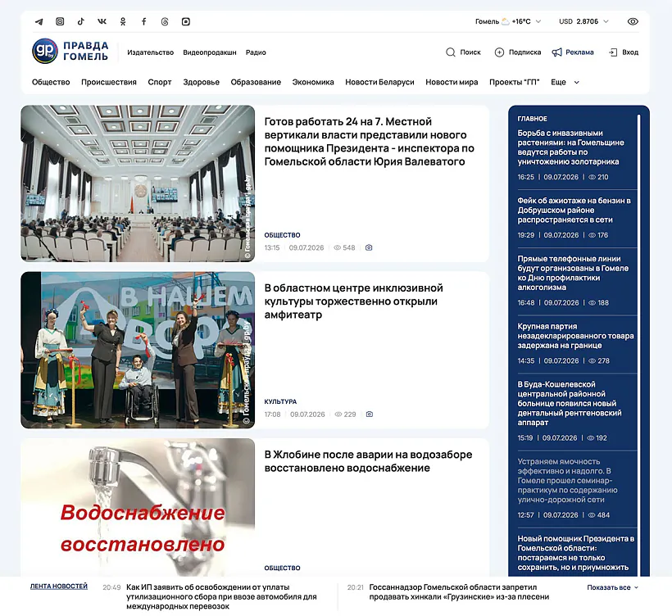Open the бензин fake rumor story
The height and width of the screenshot is (616, 672).
pyautogui.click(x=574, y=210)
